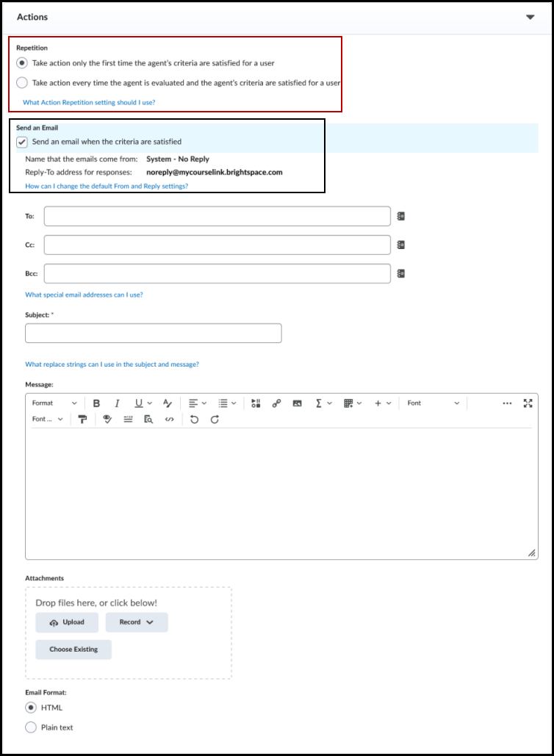The image size is (554, 756).
Task: Insert Stuff media icon
Action: (x=256, y=403)
